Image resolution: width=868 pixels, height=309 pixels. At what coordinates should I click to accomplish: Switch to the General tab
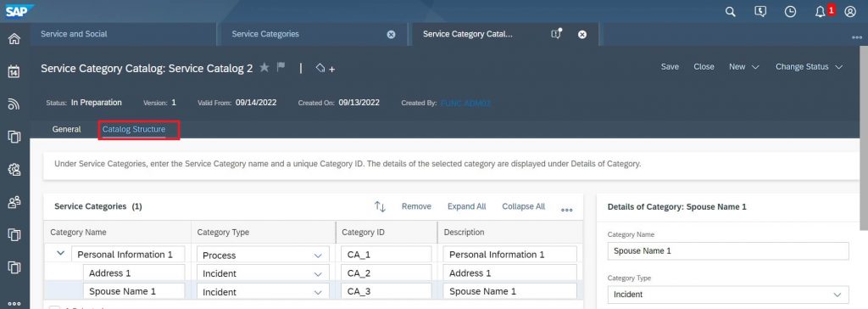(66, 129)
